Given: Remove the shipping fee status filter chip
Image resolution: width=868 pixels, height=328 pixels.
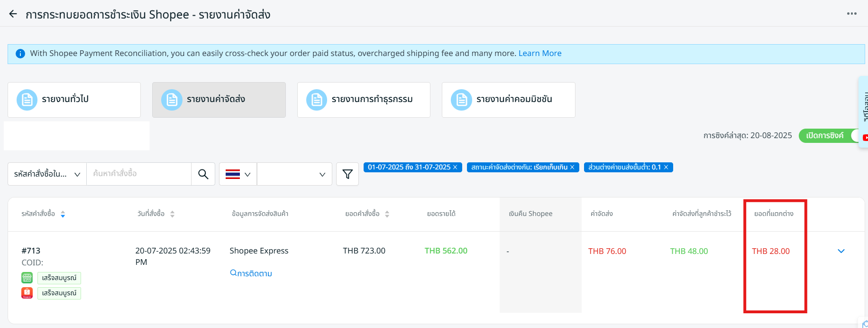Looking at the screenshot, I should coord(572,168).
